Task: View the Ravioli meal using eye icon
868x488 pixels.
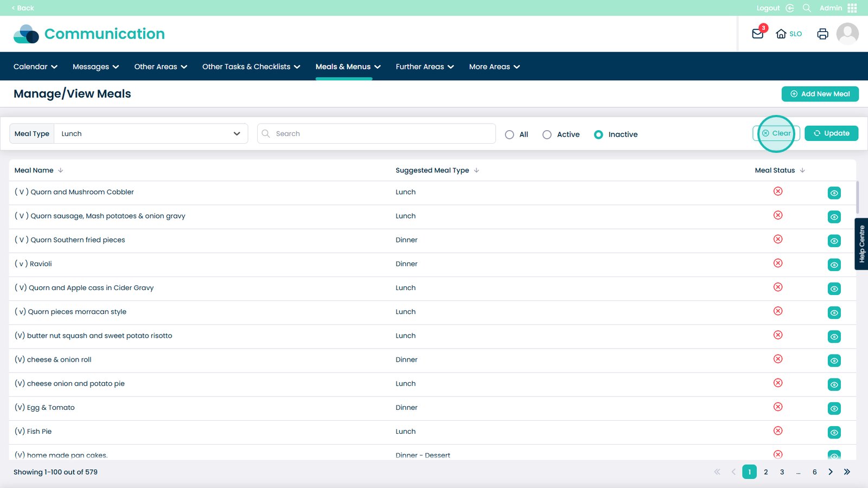Action: [834, 265]
